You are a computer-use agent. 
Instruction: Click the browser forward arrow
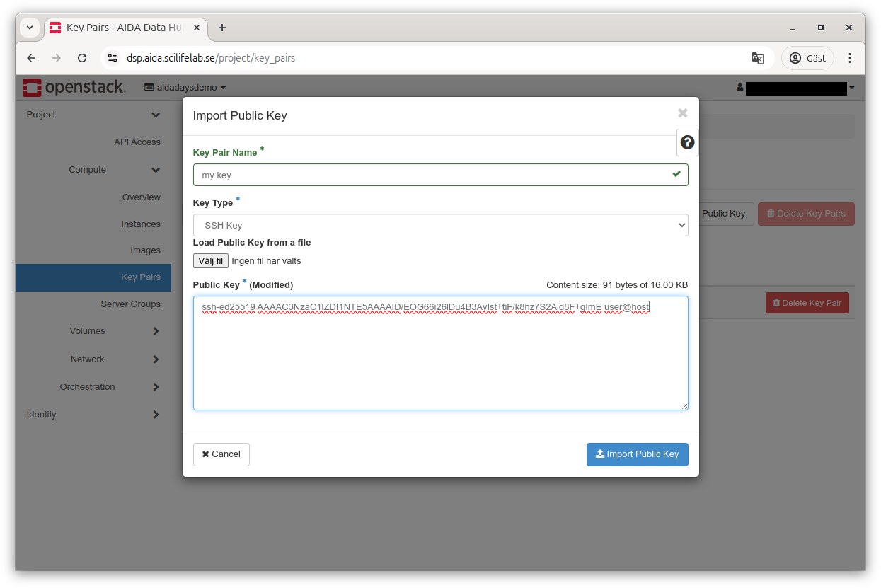(x=57, y=58)
